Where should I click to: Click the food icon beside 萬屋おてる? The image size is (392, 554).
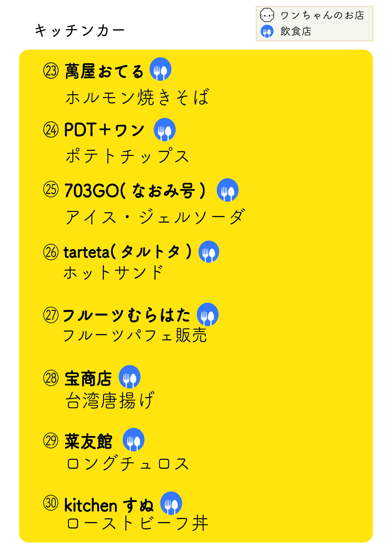[160, 69]
